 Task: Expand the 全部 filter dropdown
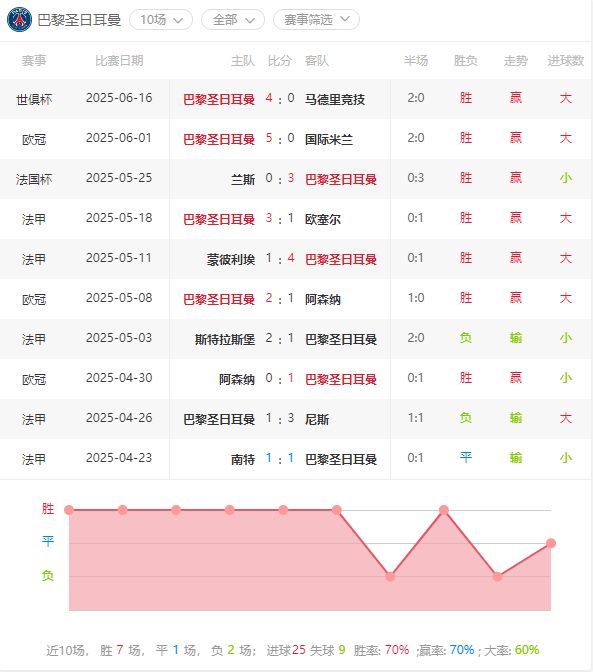[233, 20]
